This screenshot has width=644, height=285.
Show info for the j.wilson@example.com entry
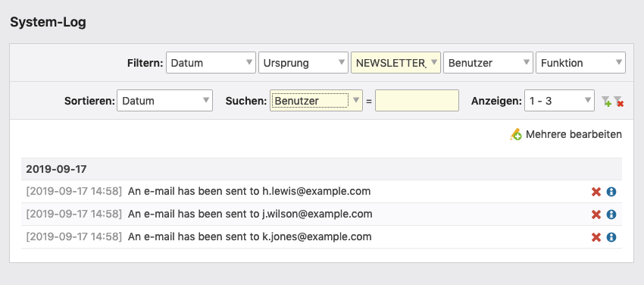pos(611,215)
